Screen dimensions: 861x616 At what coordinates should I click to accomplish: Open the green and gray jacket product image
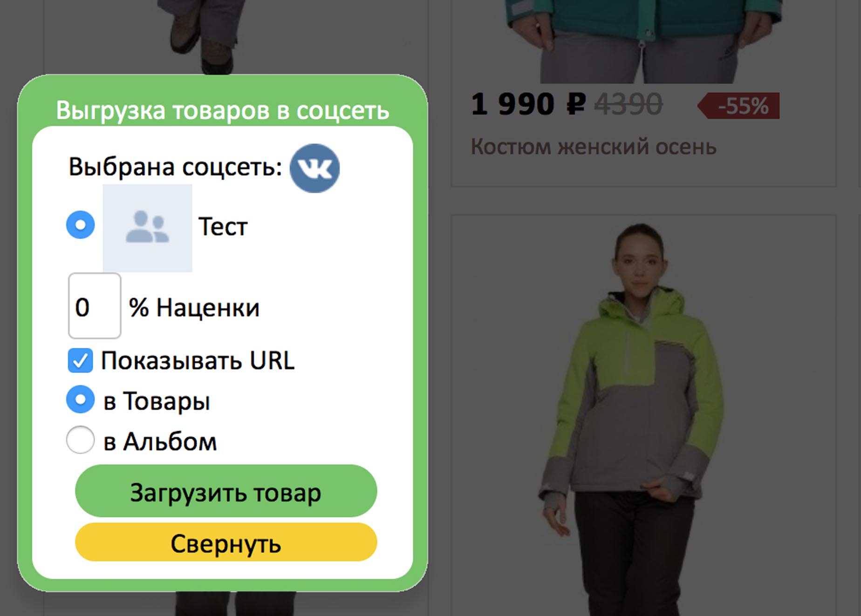[644, 415]
